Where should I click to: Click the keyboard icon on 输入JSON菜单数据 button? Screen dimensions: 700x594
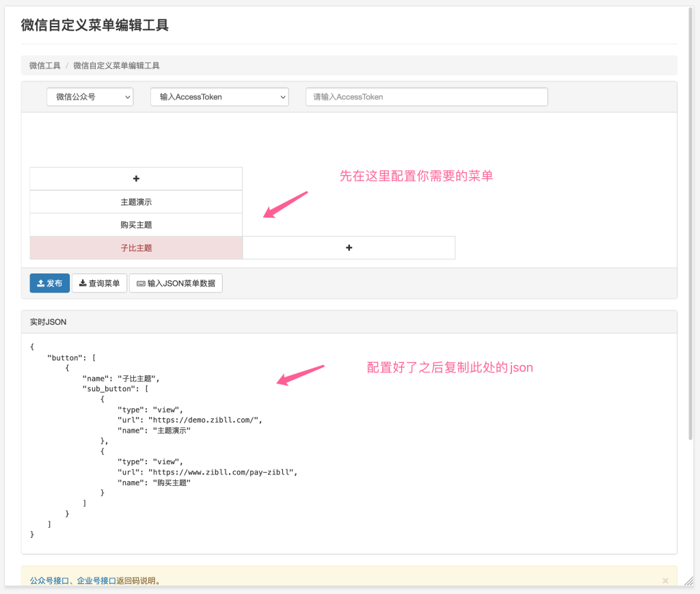(x=142, y=283)
